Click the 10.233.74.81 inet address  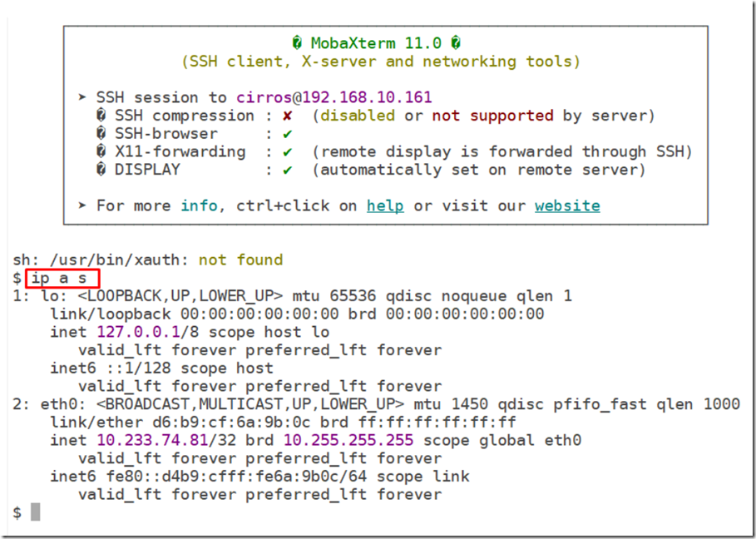152,440
